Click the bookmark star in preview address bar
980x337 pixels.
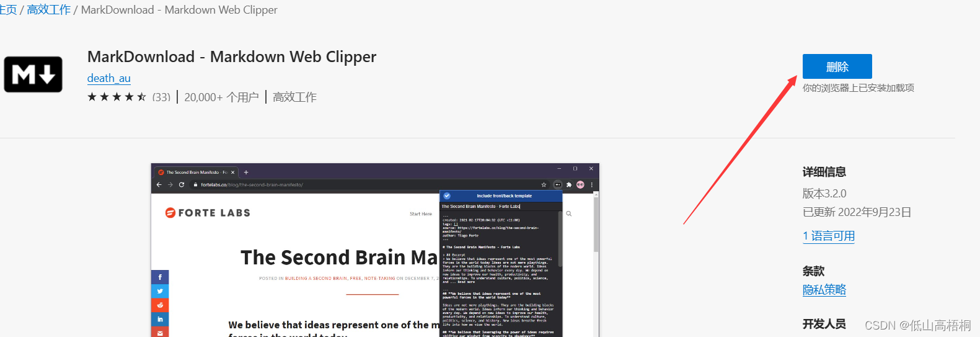pyautogui.click(x=544, y=184)
